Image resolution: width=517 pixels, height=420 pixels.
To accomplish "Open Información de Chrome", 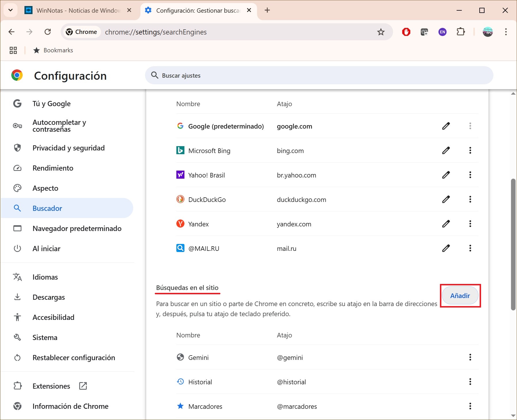I will pyautogui.click(x=67, y=406).
